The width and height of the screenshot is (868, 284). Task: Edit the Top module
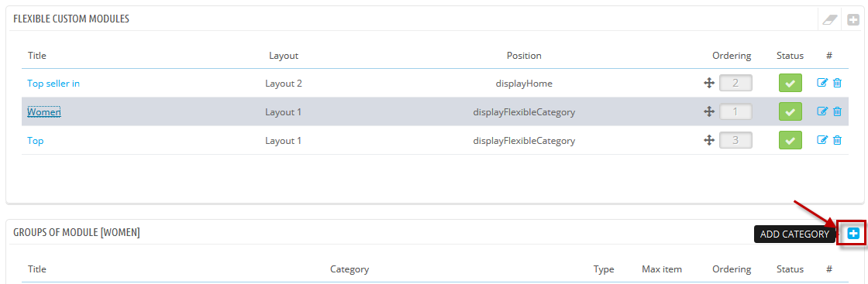[x=822, y=140]
